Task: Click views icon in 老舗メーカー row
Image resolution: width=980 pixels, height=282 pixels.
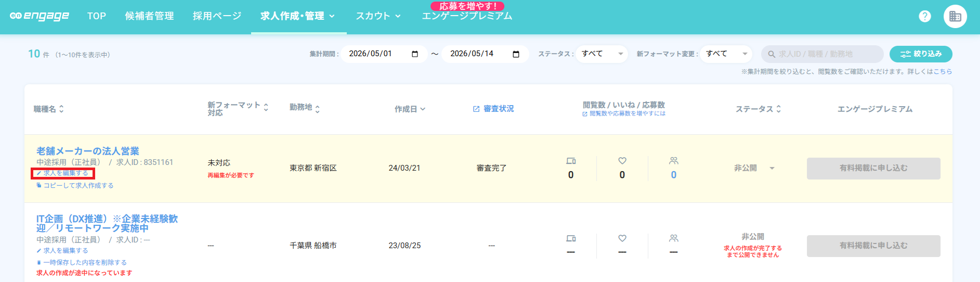Action: coord(571,161)
